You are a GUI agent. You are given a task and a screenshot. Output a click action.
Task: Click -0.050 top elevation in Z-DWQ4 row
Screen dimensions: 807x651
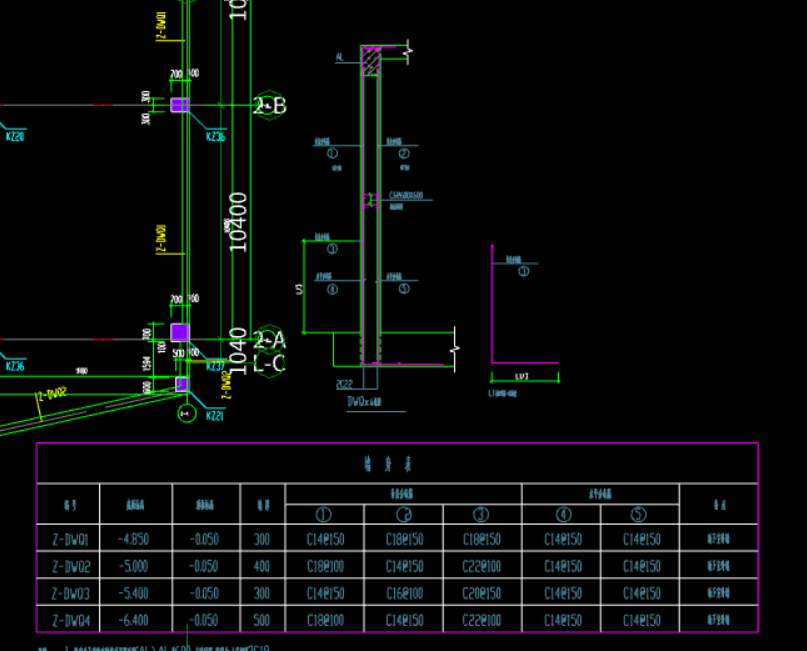204,620
